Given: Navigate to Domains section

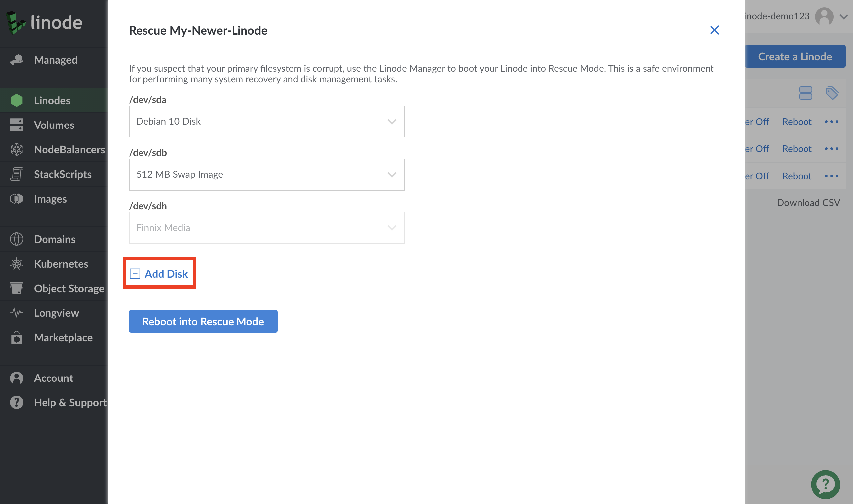Looking at the screenshot, I should 54,239.
